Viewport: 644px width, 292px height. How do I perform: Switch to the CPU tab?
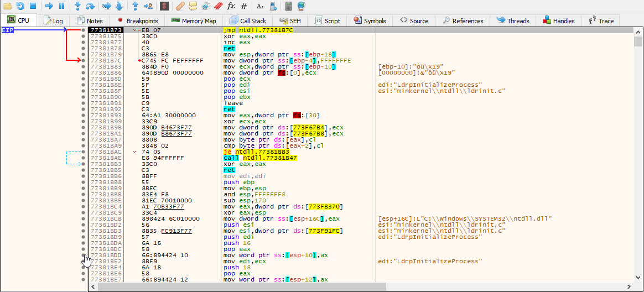click(18, 20)
